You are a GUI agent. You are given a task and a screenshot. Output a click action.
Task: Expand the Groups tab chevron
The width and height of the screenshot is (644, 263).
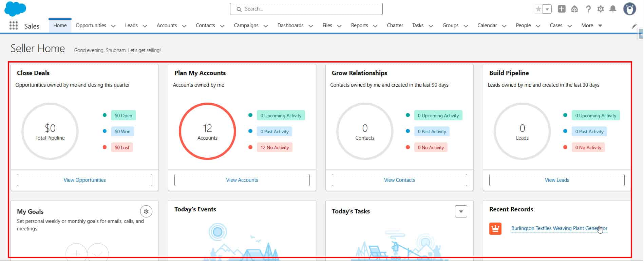click(466, 26)
